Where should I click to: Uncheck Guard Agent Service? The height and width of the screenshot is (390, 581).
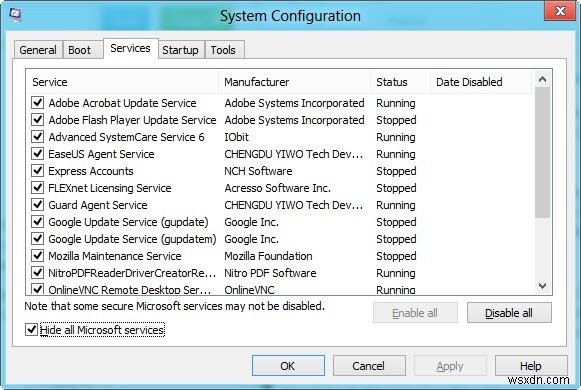(37, 205)
